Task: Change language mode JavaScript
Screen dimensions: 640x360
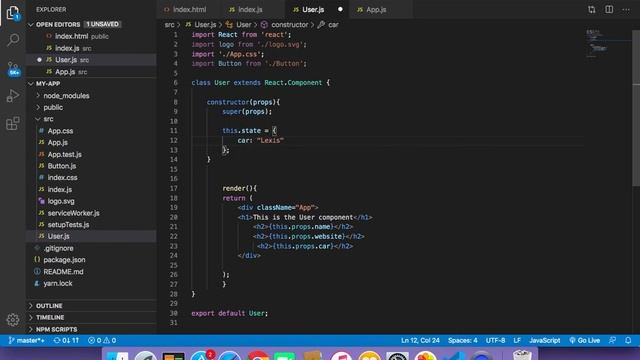Action: pyautogui.click(x=544, y=340)
